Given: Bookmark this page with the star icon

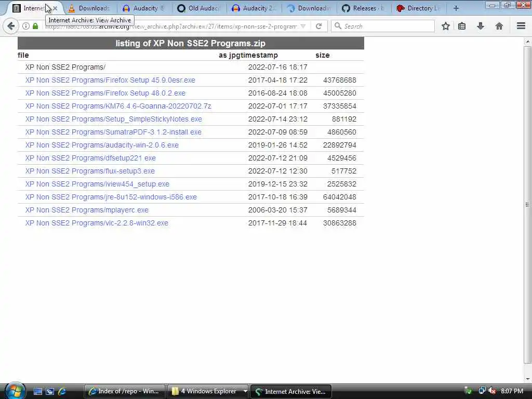Looking at the screenshot, I should pyautogui.click(x=445, y=26).
